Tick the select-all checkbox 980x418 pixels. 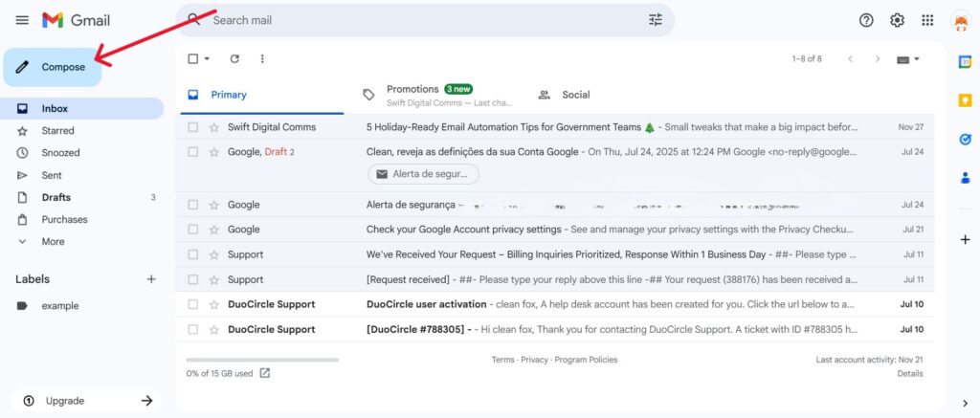[x=193, y=58]
